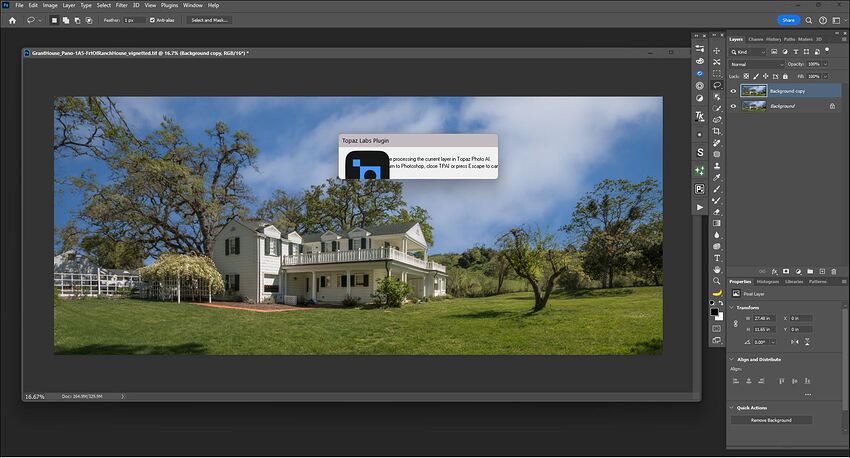Hide the Background copy layer
Viewport: 850px width, 458px height.
(x=733, y=90)
